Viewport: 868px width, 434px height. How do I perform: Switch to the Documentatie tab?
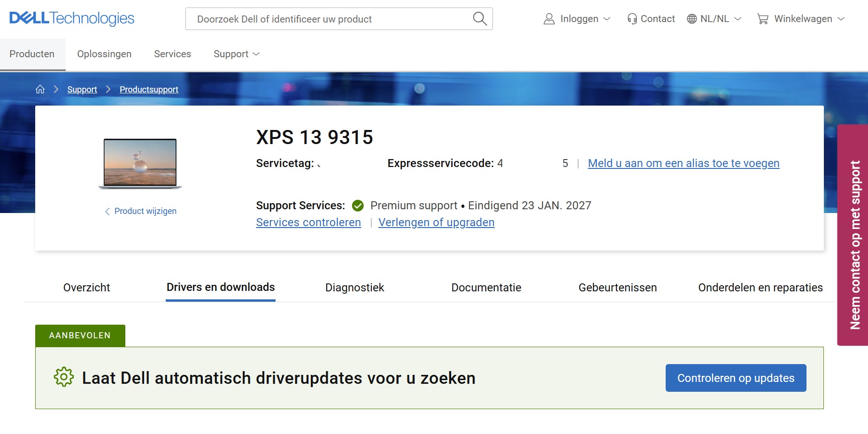point(486,288)
